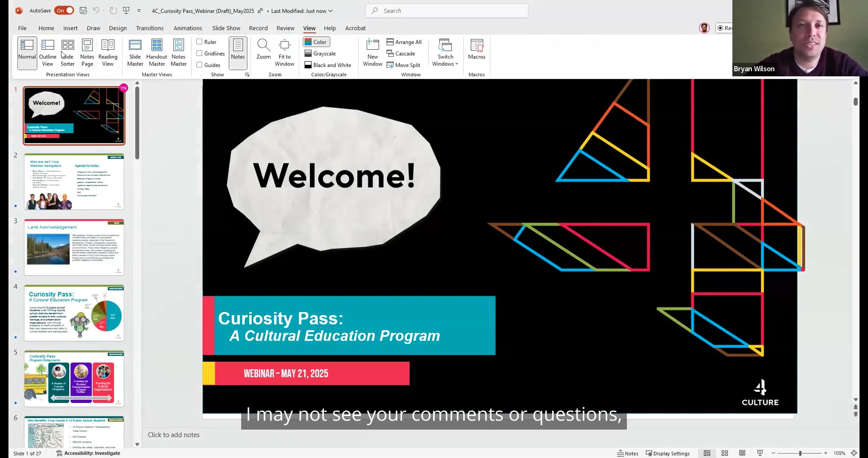The image size is (868, 458).
Task: Turn off AutoSave
Action: click(x=64, y=10)
